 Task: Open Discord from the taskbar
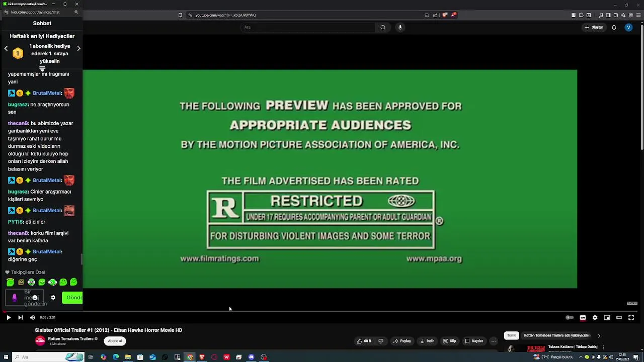click(x=251, y=357)
